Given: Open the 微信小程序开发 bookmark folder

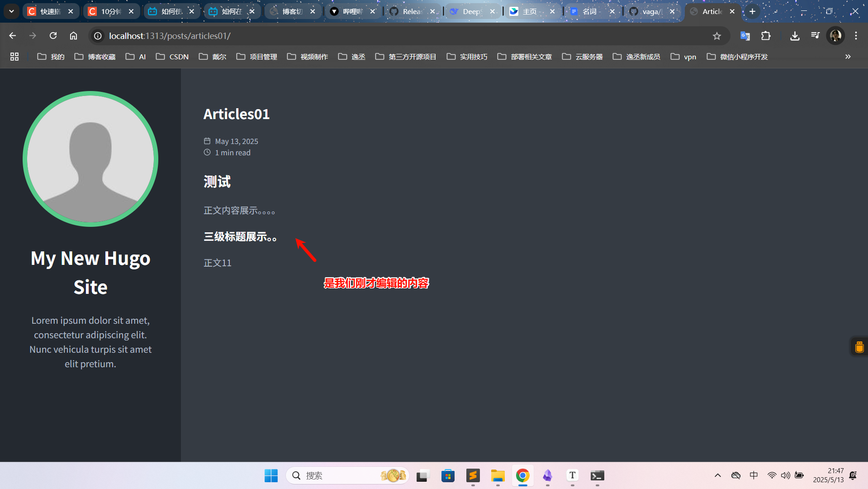Looking at the screenshot, I should coord(737,57).
